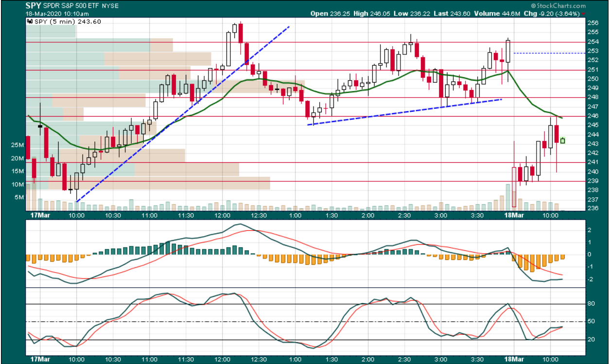Click the 239 price axis label

593,181
